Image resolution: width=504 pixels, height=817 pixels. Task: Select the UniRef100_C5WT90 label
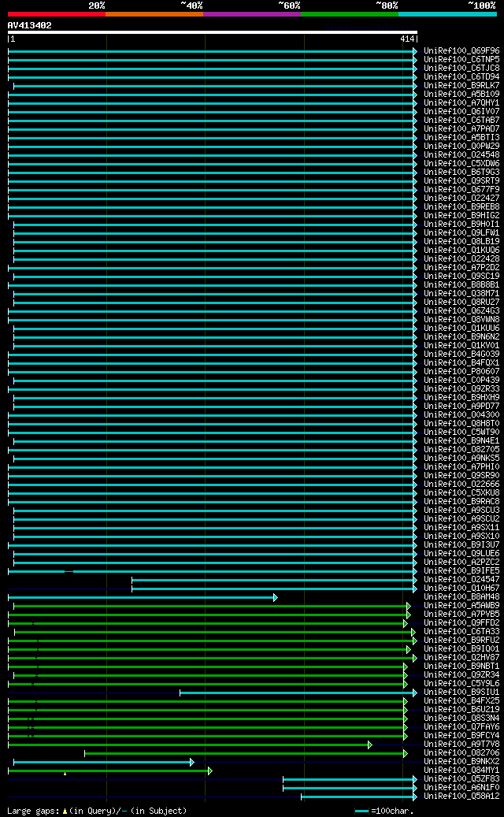pos(461,432)
